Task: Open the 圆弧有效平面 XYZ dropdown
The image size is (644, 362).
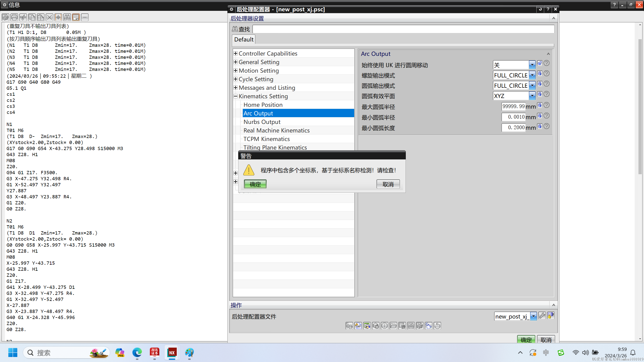Action: click(x=532, y=96)
